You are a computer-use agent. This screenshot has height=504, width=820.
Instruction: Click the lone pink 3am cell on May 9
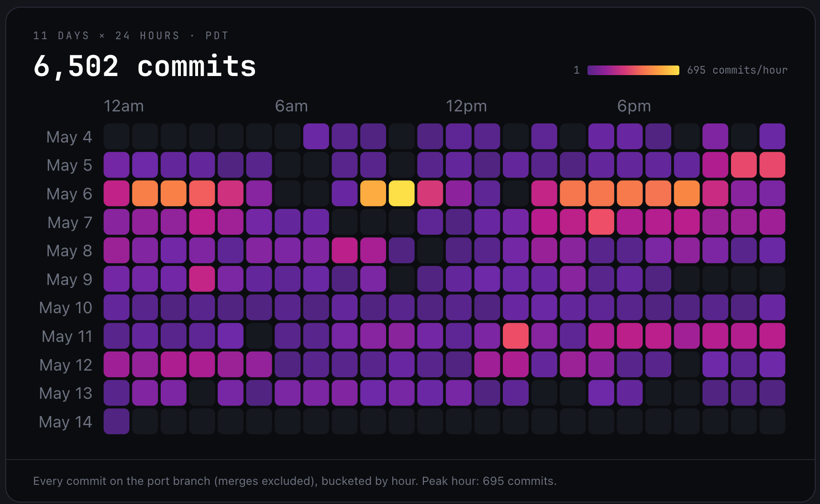202,279
